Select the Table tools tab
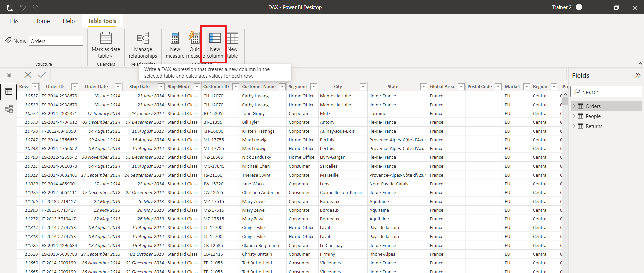This screenshot has width=644, height=273. [x=102, y=21]
